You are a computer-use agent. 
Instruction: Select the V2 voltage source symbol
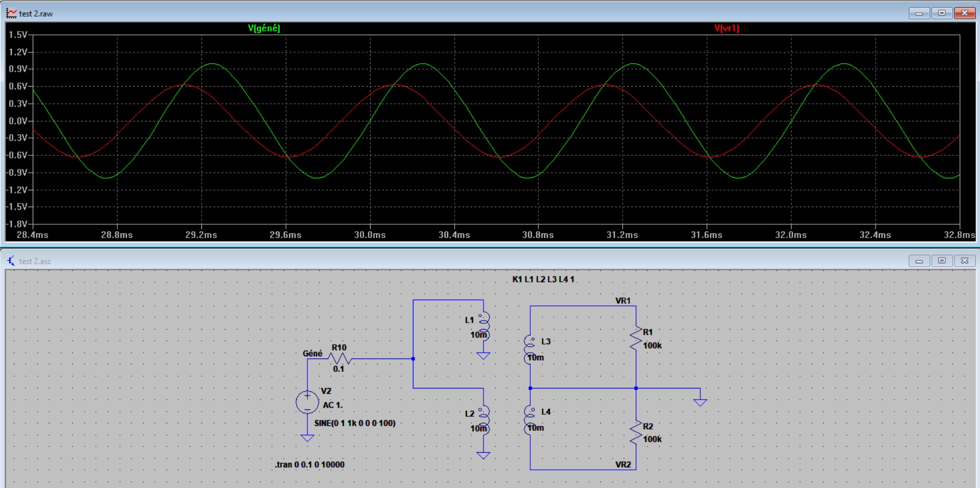click(307, 402)
